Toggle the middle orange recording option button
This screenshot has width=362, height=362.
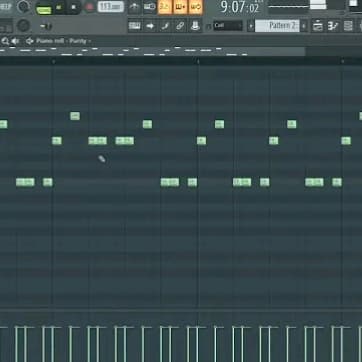(180, 7)
